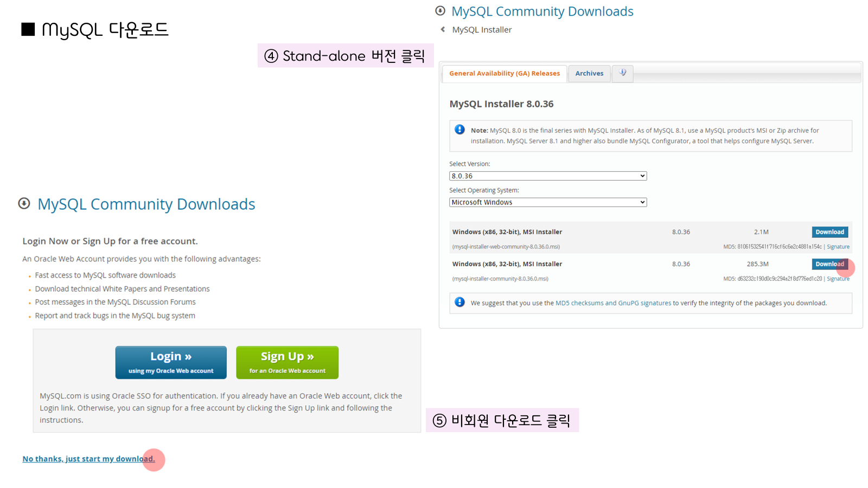Click the blue info icon beside the Note text
Viewport: 868px width, 488px height.
pos(459,130)
